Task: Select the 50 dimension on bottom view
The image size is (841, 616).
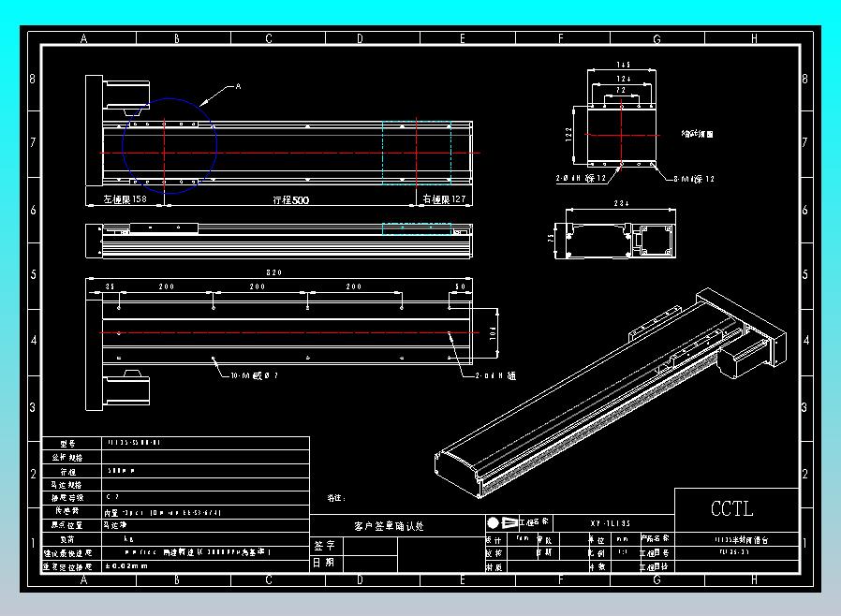Action: pos(460,286)
